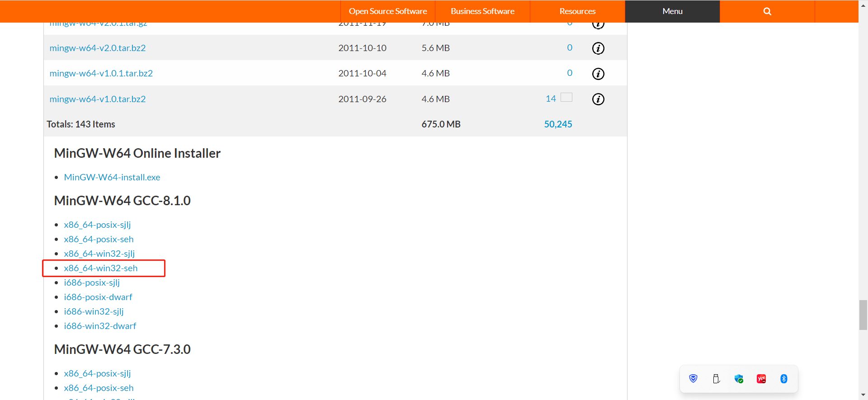Download mingw-w64-v1.0.1.tar.bz2
Screen dimensions: 868x400
101,73
